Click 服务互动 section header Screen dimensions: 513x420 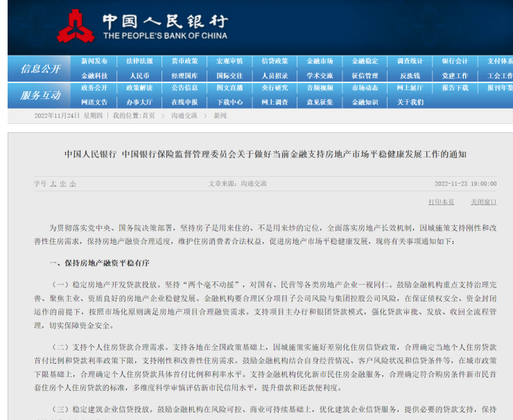coord(40,95)
